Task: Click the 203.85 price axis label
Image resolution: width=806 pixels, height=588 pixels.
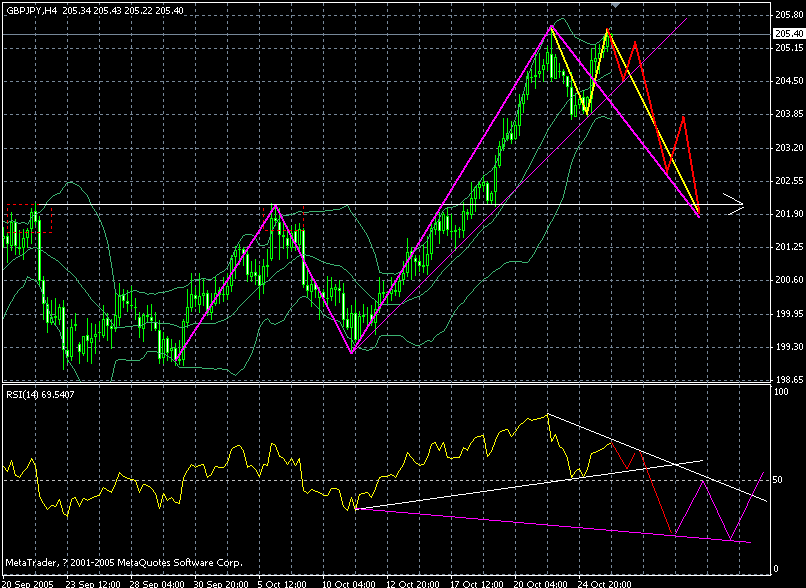Action: 789,114
